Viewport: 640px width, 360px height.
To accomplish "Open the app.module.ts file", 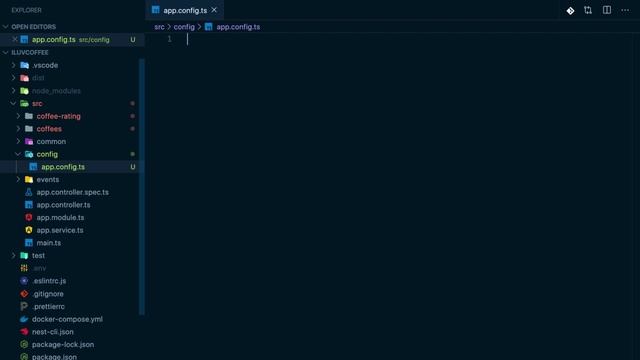I will 60,217.
